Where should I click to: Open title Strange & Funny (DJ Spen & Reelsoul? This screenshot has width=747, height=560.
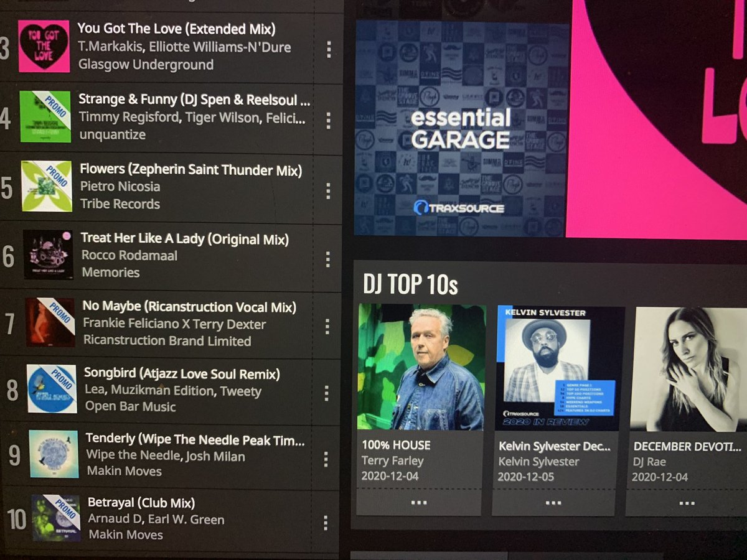[x=194, y=100]
